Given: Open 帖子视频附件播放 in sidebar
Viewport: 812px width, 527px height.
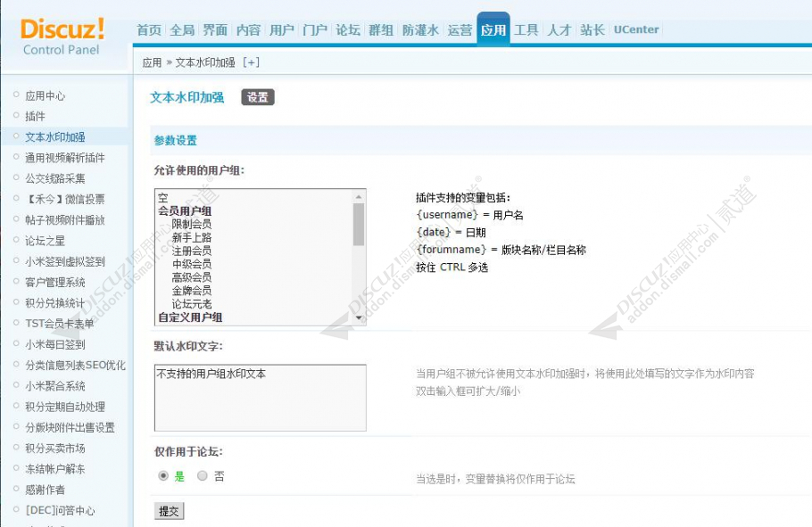Looking at the screenshot, I should pos(65,220).
